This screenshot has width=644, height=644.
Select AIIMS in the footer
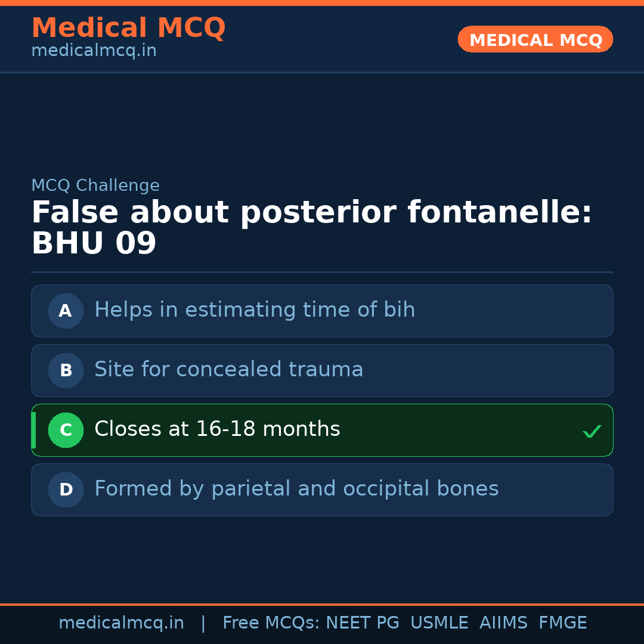click(x=503, y=623)
